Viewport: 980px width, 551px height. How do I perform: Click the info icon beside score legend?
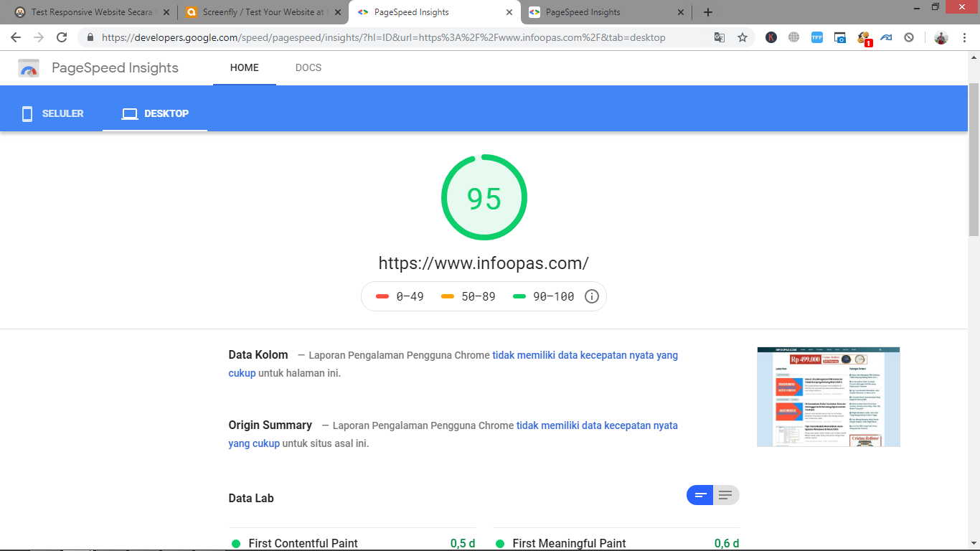pyautogui.click(x=592, y=296)
